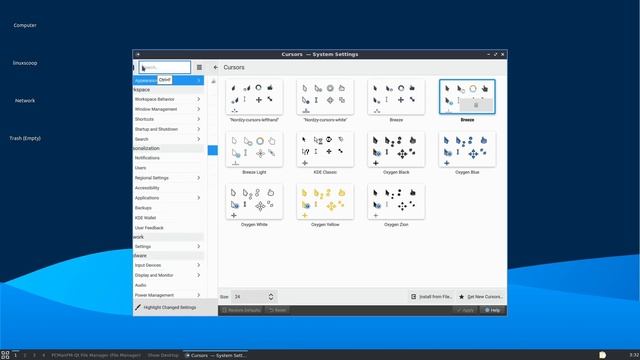The width and height of the screenshot is (640, 360).
Task: Open Users settings
Action: (x=168, y=168)
